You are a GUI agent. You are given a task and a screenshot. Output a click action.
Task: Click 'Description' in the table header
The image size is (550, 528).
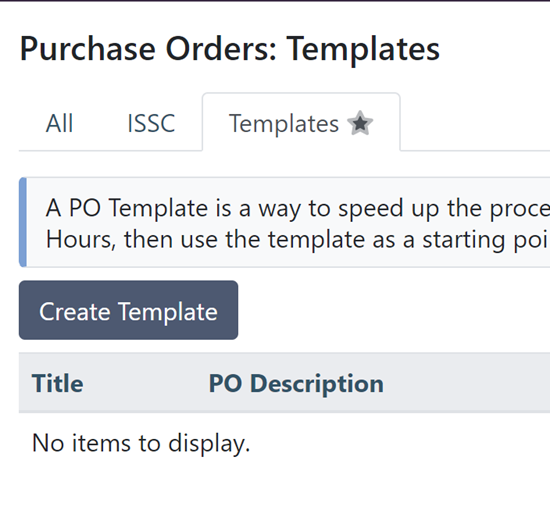[x=317, y=384]
